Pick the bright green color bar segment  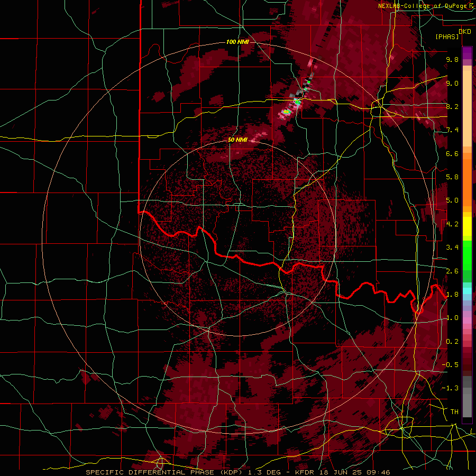point(467,255)
